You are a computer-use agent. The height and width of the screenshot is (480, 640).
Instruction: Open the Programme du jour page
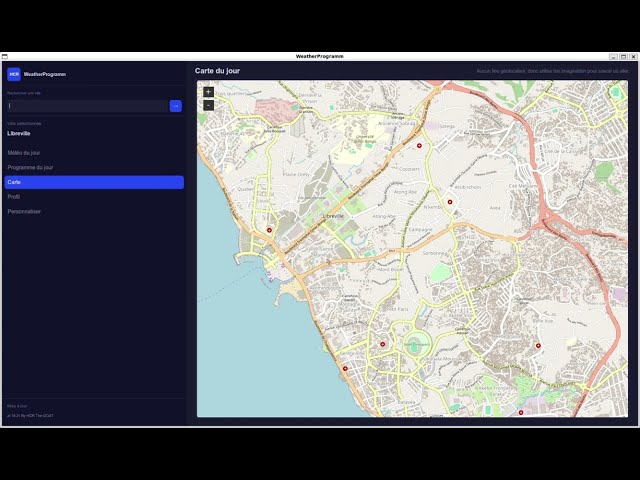(94, 167)
